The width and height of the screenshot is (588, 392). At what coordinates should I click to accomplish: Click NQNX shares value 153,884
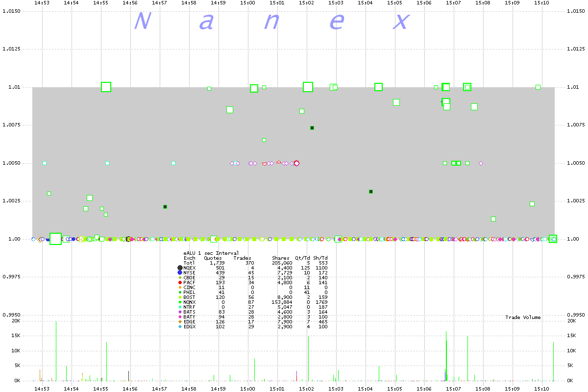[282, 302]
